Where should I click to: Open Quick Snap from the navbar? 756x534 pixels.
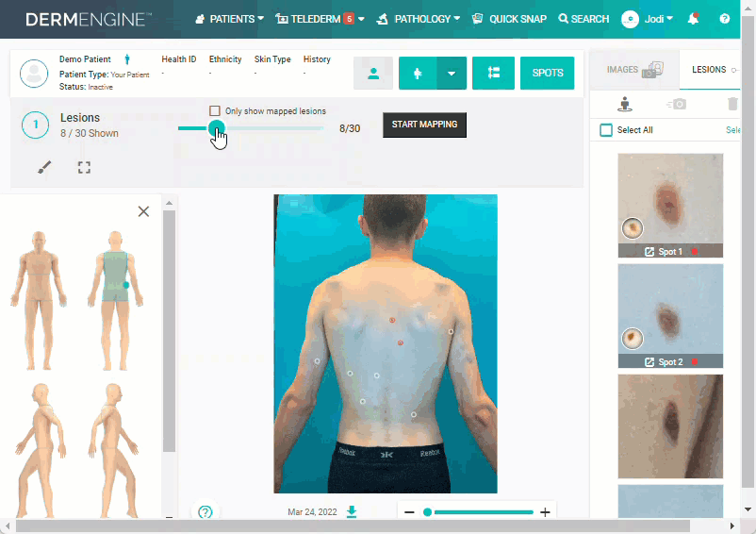[x=510, y=19]
